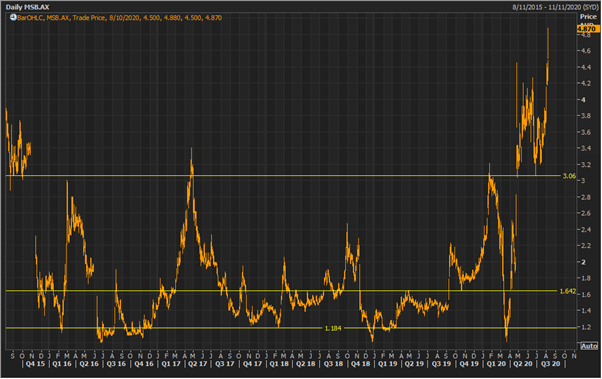Viewport: 602px width, 379px height.
Task: Select the 1.184 horizontal line label
Action: coord(333,328)
